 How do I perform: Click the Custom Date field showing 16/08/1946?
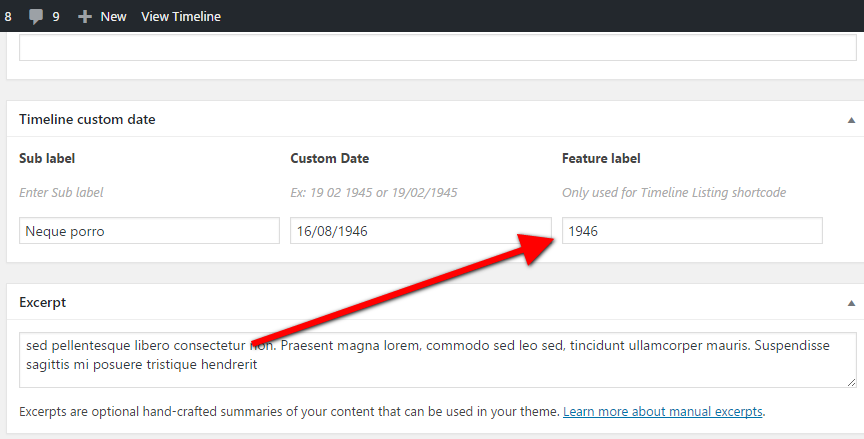tap(420, 231)
